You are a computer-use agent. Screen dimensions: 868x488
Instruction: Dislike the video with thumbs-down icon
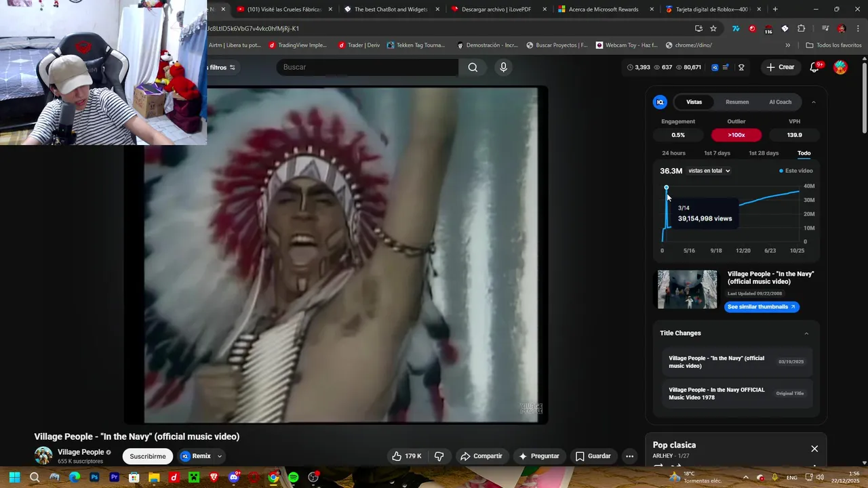click(x=439, y=456)
